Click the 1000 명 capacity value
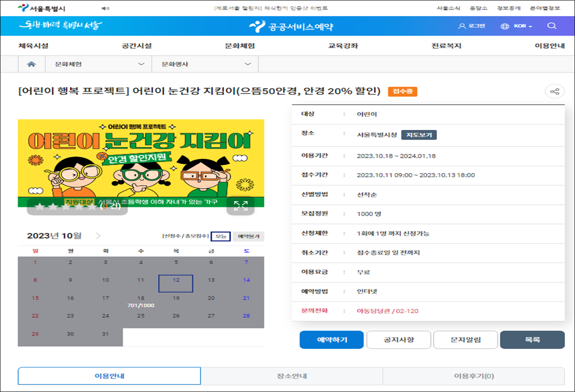This screenshot has height=392, width=575. 369,214
